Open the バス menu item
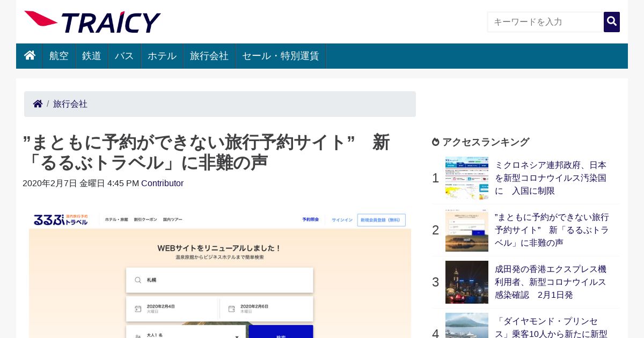 (x=125, y=56)
